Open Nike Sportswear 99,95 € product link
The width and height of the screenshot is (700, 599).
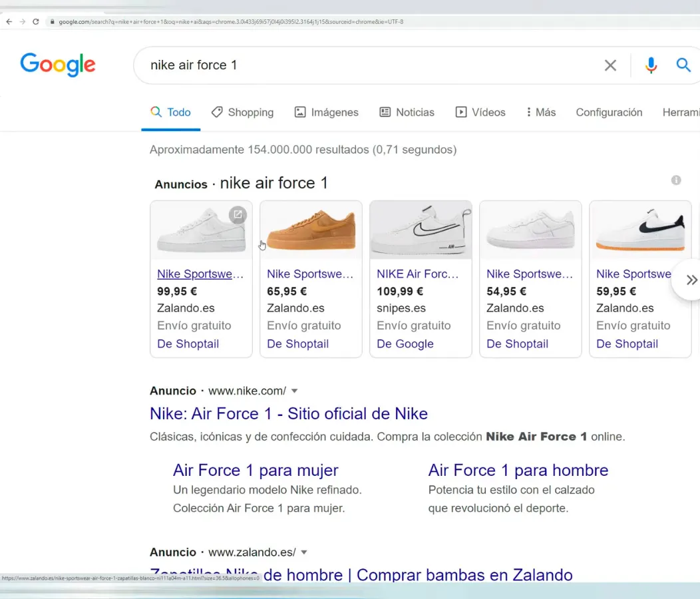point(200,274)
